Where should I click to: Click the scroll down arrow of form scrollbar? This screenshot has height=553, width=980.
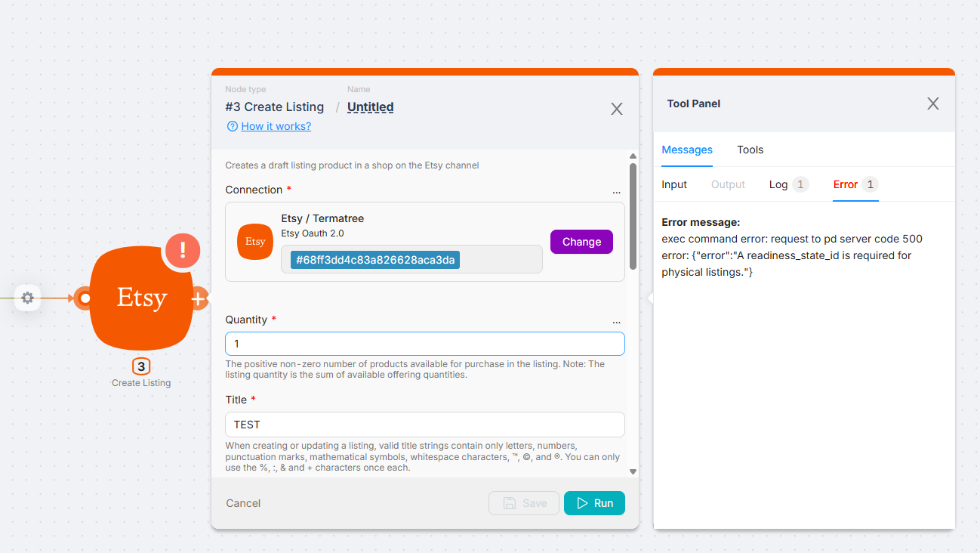tap(633, 471)
